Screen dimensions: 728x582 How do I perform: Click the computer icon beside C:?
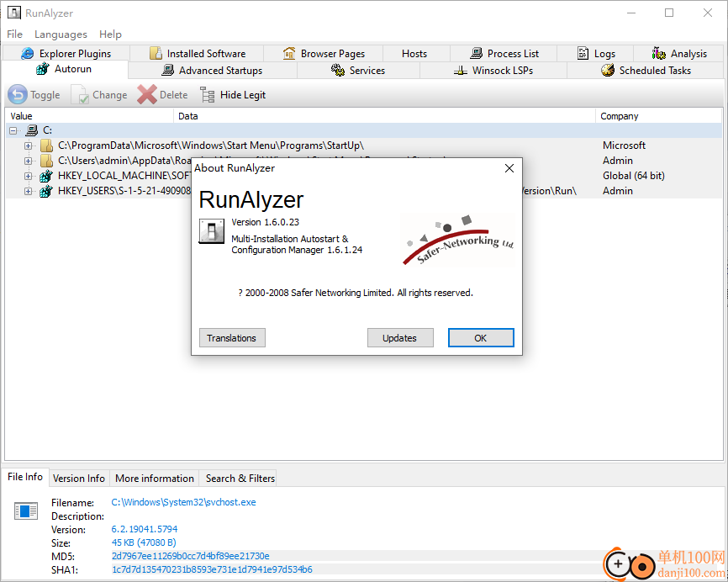[x=32, y=130]
